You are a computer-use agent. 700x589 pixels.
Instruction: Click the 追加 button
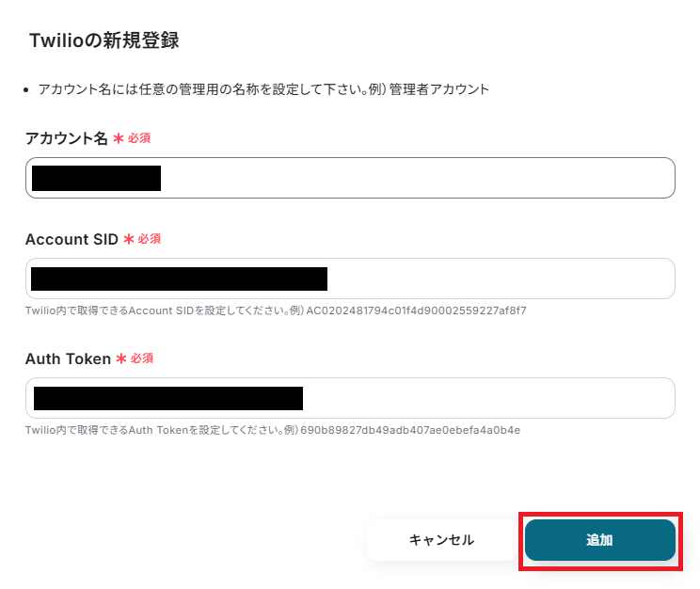(x=599, y=540)
